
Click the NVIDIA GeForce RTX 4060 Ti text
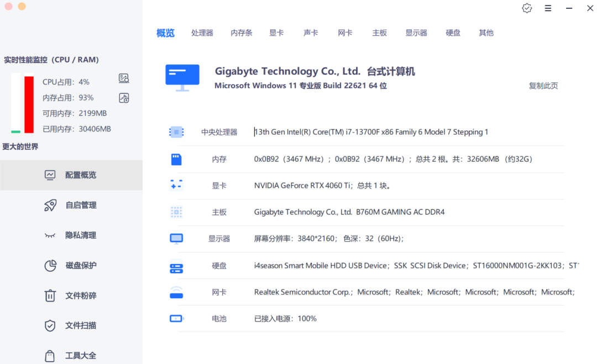coord(322,186)
